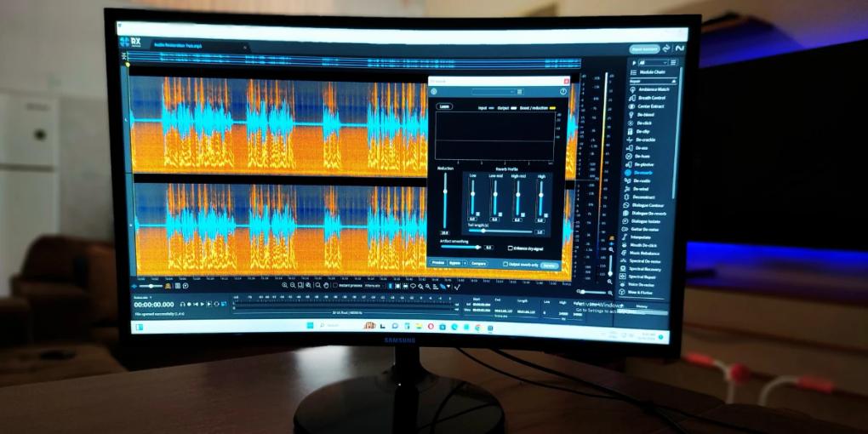Select the grab hand tool

pyautogui.click(x=326, y=286)
